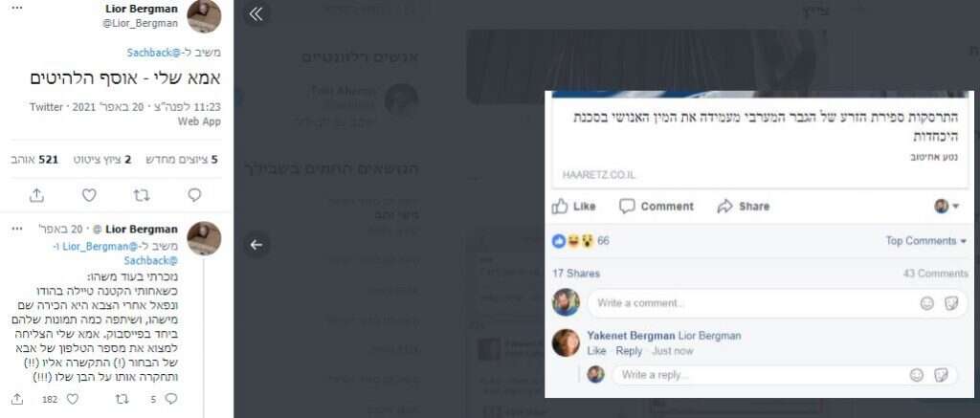Image resolution: width=980 pixels, height=418 pixels.
Task: Click the emoji icon in comment box
Action: pyautogui.click(x=926, y=303)
